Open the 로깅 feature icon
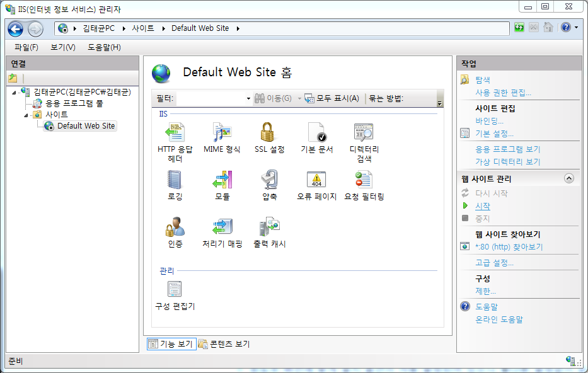The image size is (588, 373). pyautogui.click(x=175, y=180)
